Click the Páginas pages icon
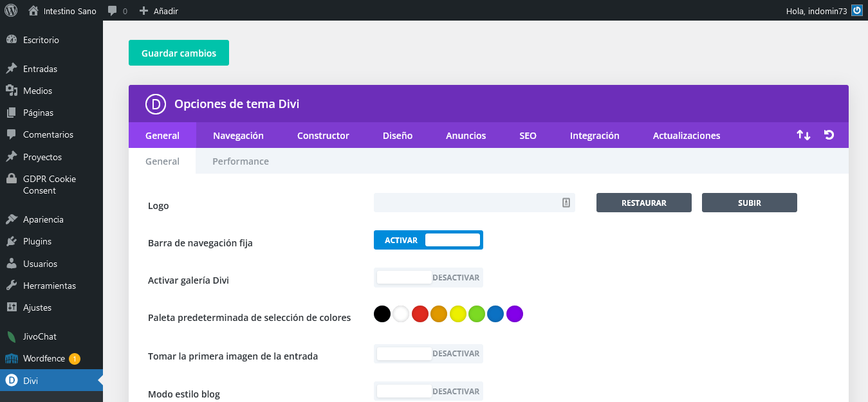This screenshot has width=868, height=402. [11, 113]
